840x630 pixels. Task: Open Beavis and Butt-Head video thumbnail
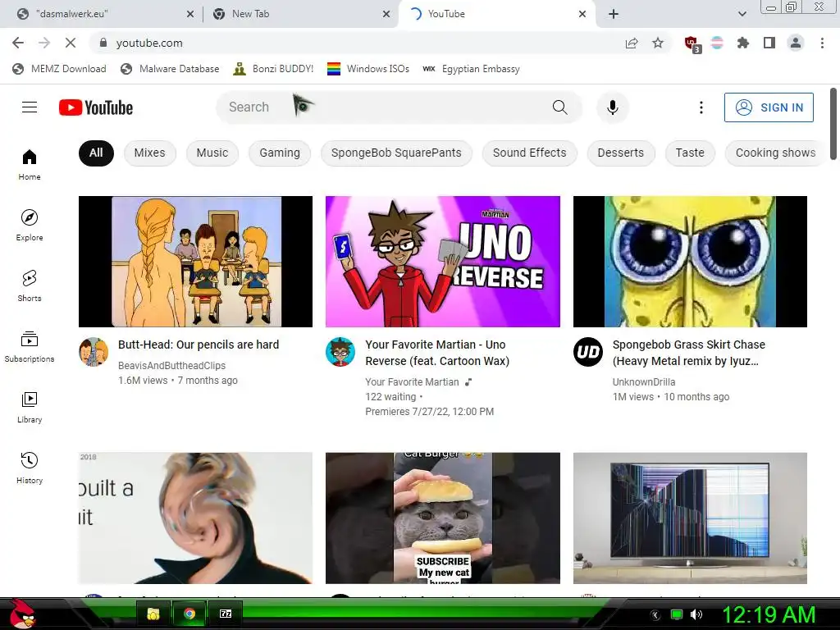(x=195, y=262)
